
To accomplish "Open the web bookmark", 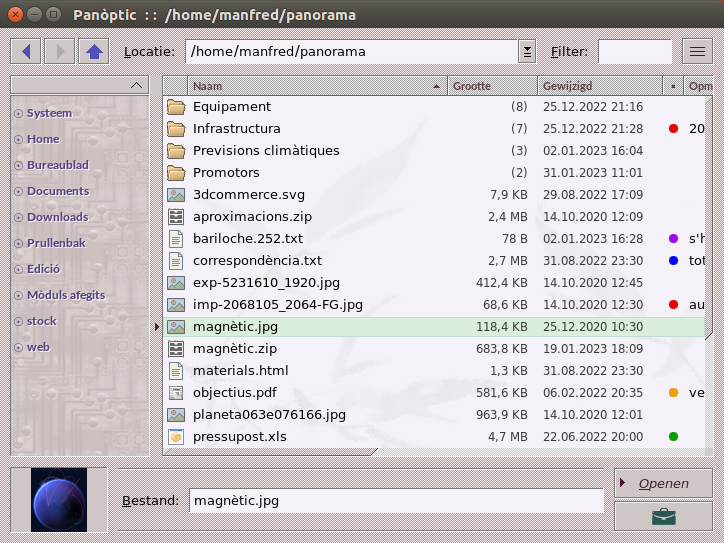I will tap(38, 347).
